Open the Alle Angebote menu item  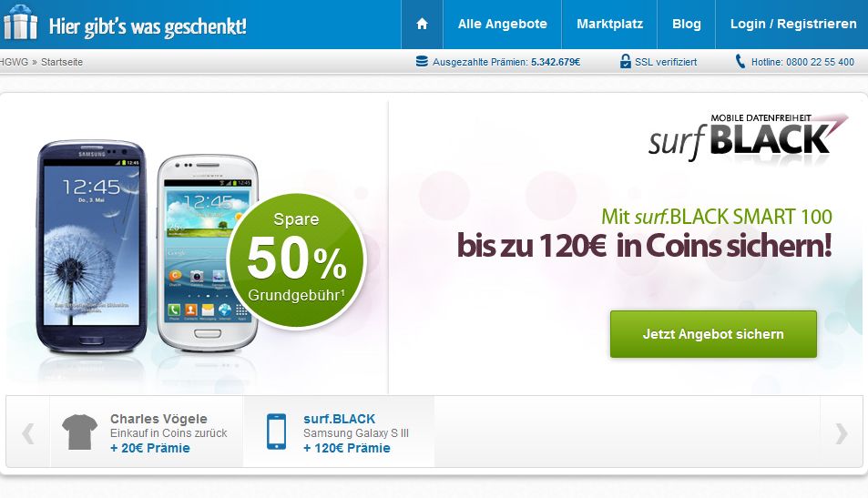tap(502, 24)
